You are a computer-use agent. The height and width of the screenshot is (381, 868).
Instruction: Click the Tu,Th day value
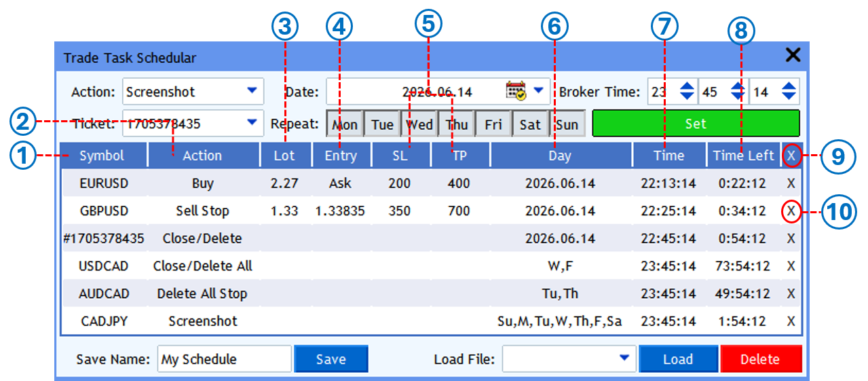click(561, 294)
